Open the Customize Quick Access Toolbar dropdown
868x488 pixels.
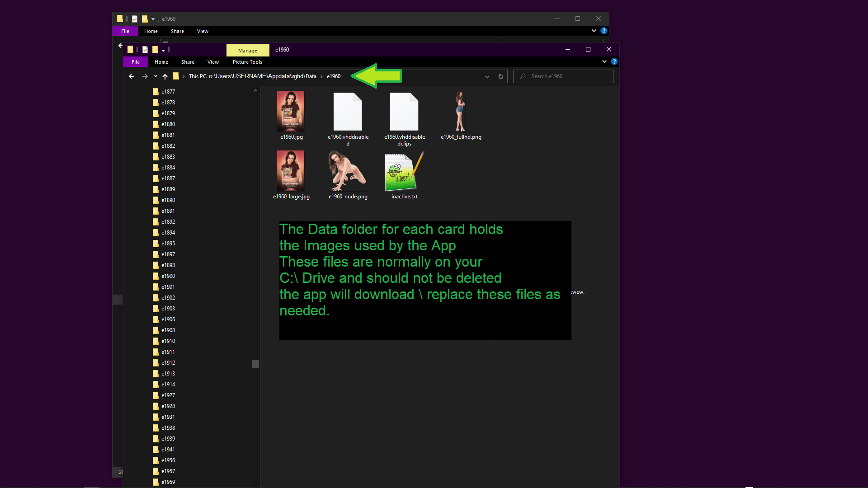[163, 50]
